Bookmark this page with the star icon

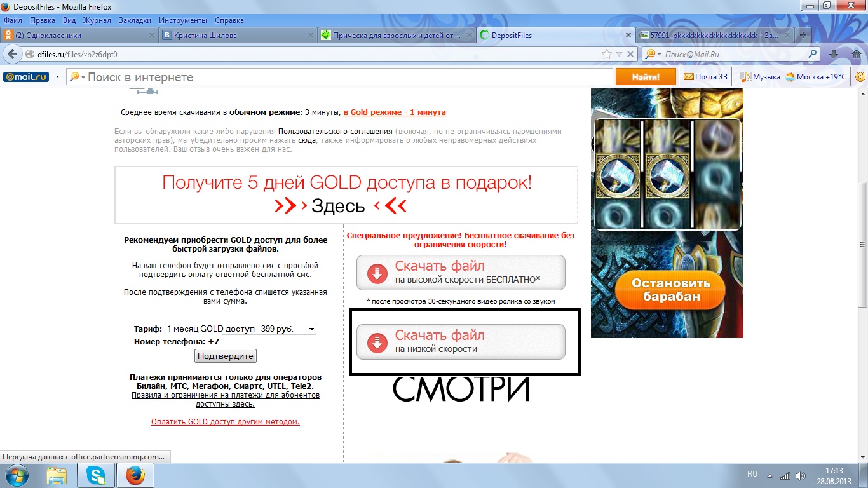[x=606, y=55]
